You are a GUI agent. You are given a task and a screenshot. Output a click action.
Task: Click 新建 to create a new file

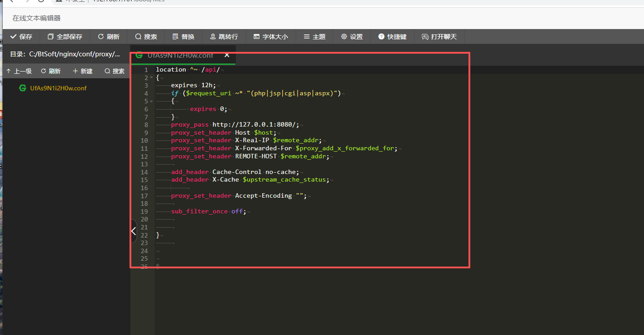tap(83, 71)
